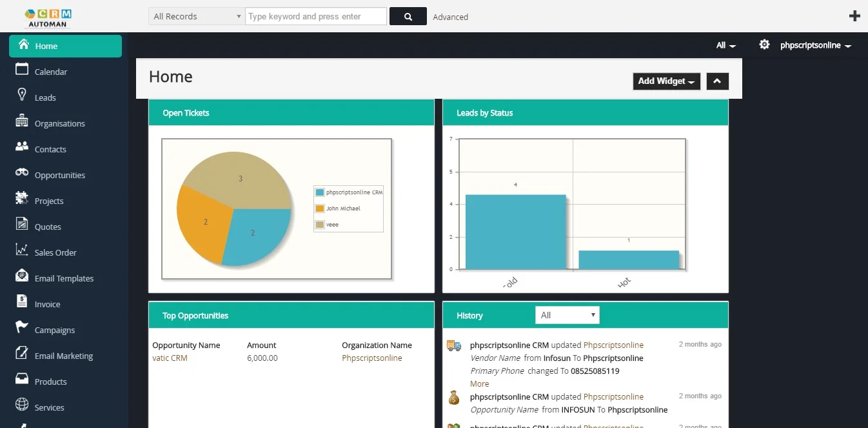Viewport: 868px width, 428px height.
Task: Open the Add Widget dropdown
Action: [666, 81]
